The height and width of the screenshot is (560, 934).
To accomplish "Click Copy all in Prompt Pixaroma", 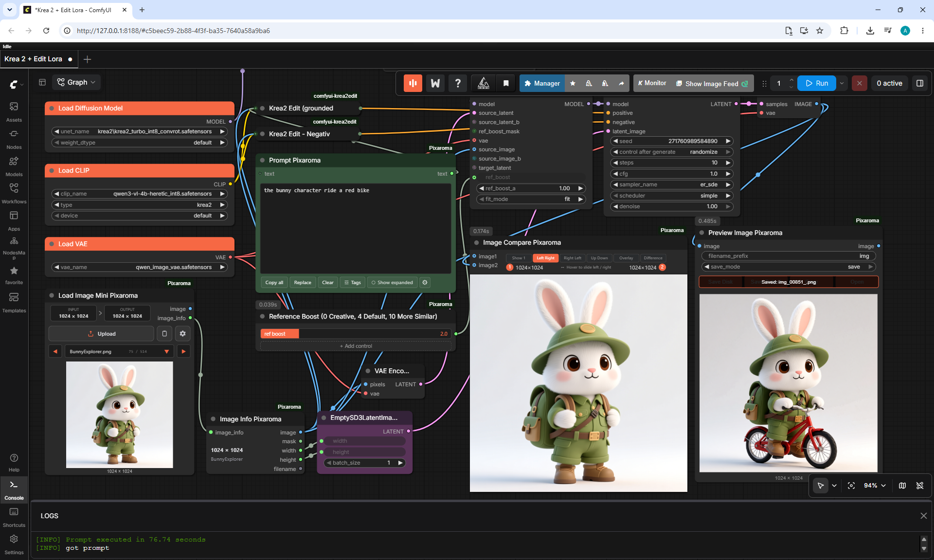I will coord(274,283).
